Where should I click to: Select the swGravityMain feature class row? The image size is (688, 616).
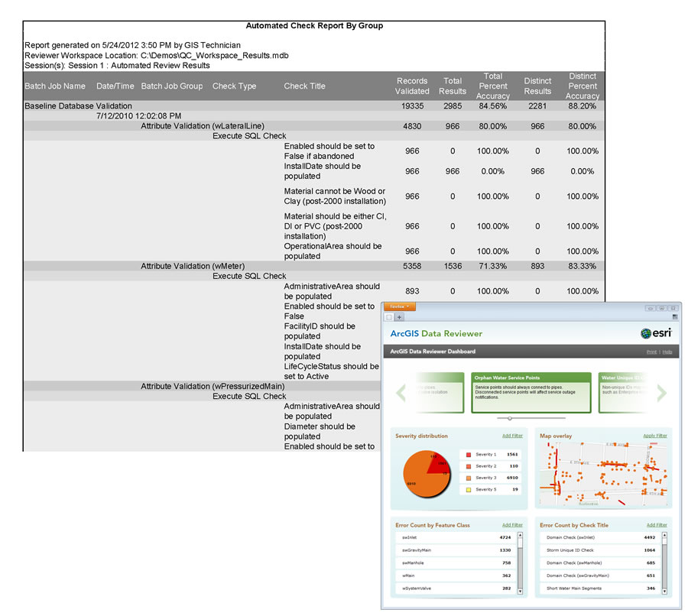[455, 550]
